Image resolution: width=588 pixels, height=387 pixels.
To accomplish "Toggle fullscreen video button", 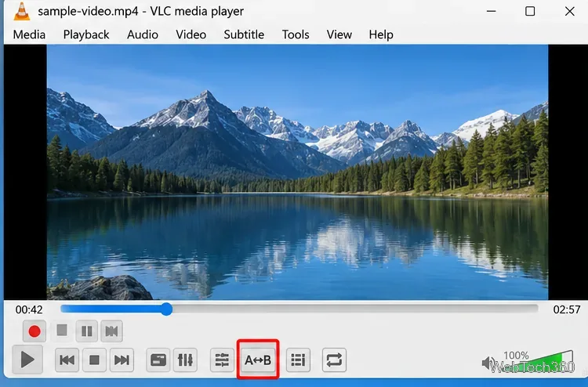I will pos(158,360).
